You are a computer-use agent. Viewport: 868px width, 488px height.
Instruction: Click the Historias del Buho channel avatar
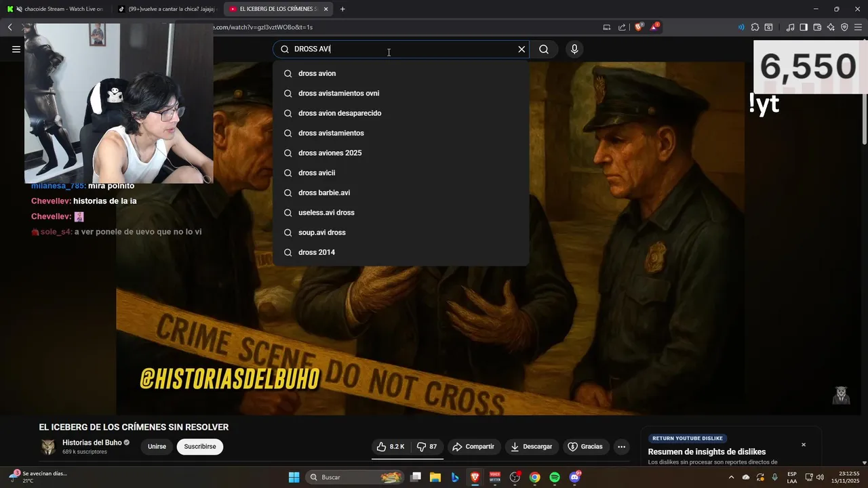click(48, 447)
